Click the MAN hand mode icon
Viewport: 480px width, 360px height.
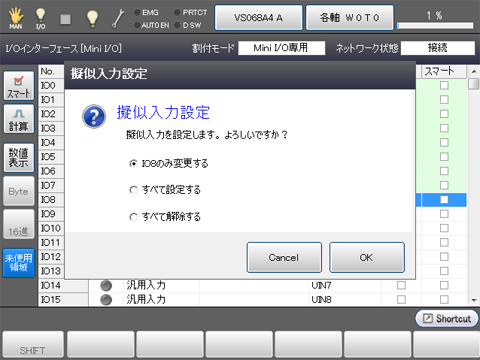click(16, 18)
